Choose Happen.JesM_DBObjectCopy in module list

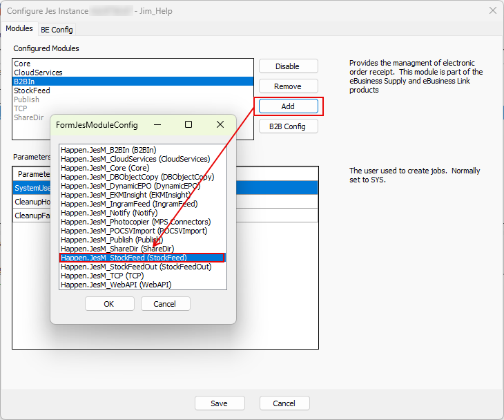(x=143, y=178)
